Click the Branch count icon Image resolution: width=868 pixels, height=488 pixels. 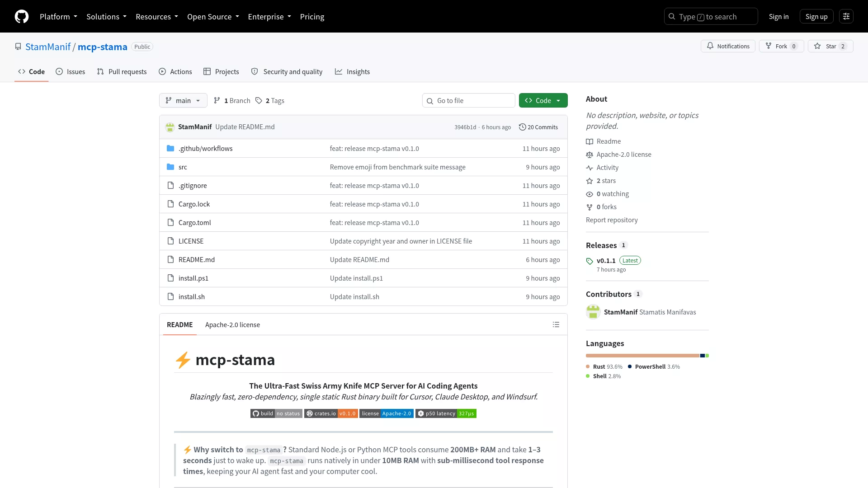[217, 100]
